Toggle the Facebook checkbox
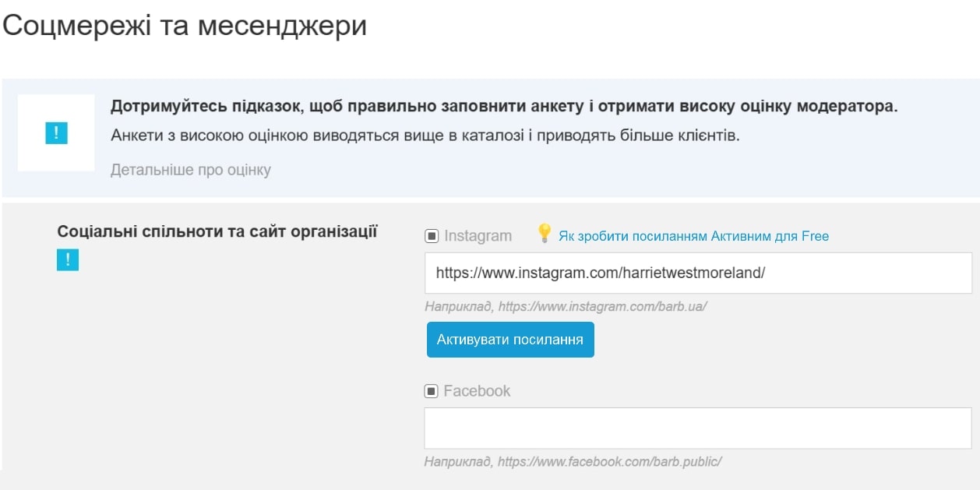 click(431, 391)
